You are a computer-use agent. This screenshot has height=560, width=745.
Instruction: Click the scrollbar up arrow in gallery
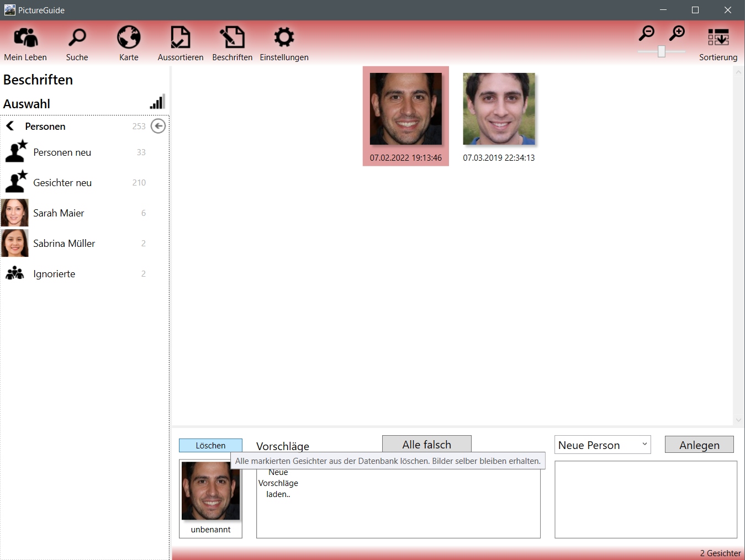pos(738,72)
